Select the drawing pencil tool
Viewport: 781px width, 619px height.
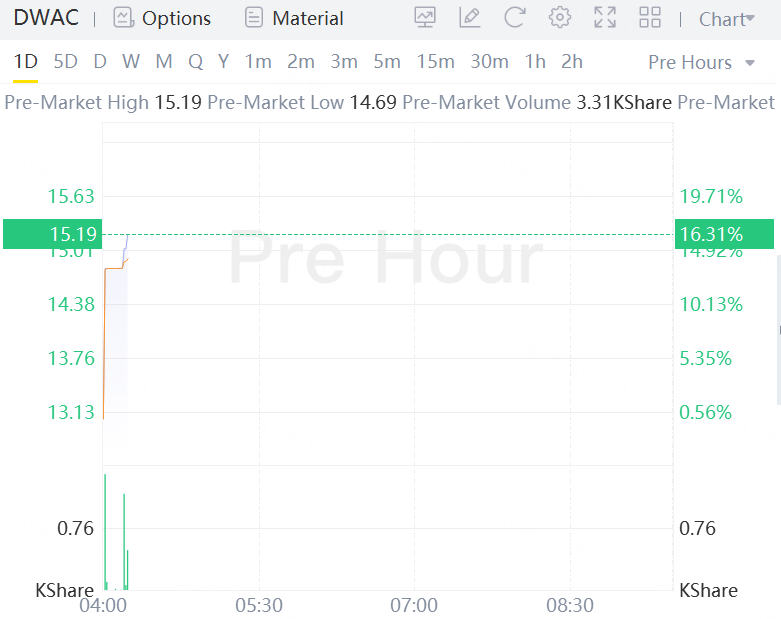click(x=469, y=18)
